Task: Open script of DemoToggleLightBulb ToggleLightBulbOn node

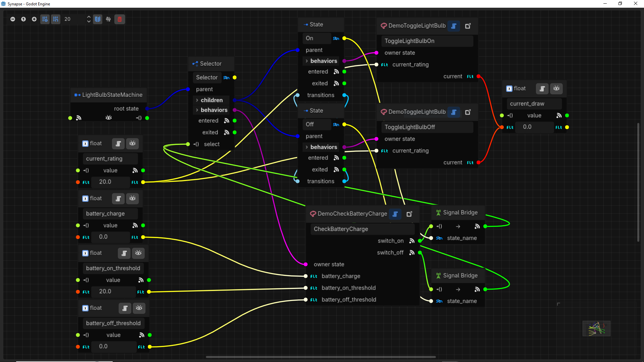Action: coord(454,26)
